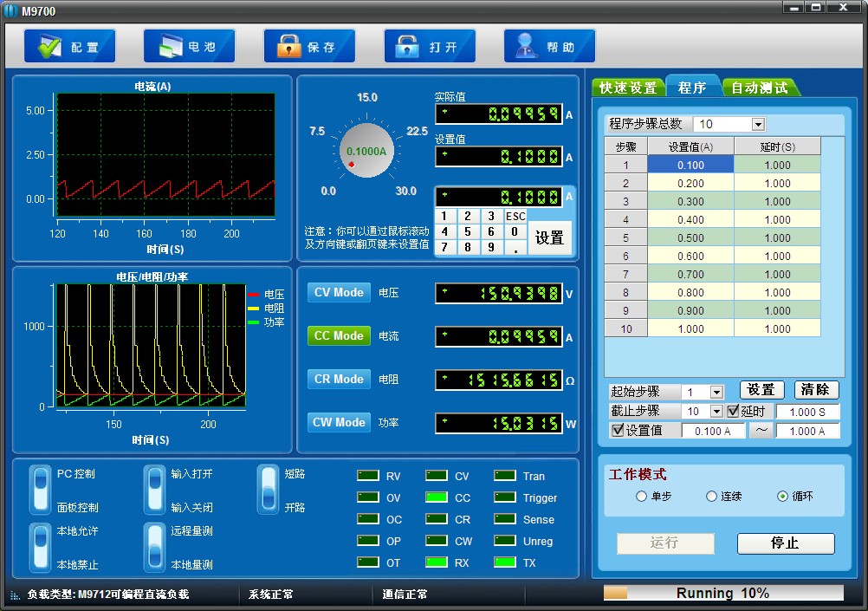Select the 连续 work mode radio button
The height and width of the screenshot is (611, 868).
pyautogui.click(x=711, y=496)
